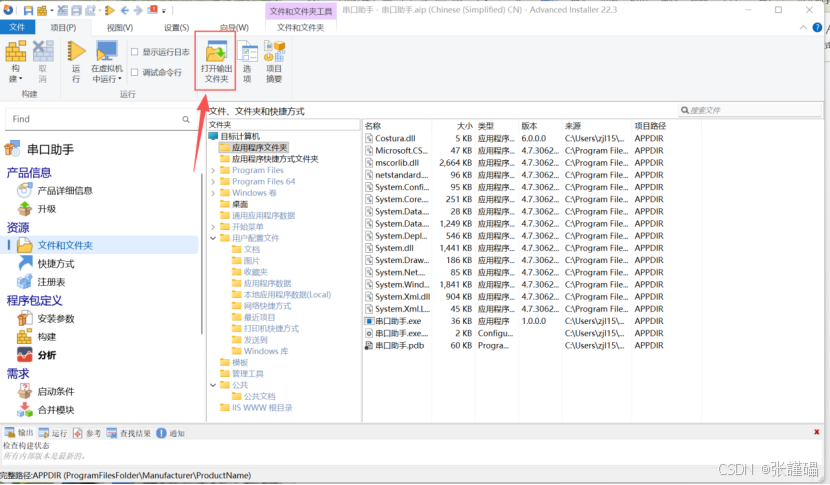Switch to the 输出 bottom tab

(19, 433)
